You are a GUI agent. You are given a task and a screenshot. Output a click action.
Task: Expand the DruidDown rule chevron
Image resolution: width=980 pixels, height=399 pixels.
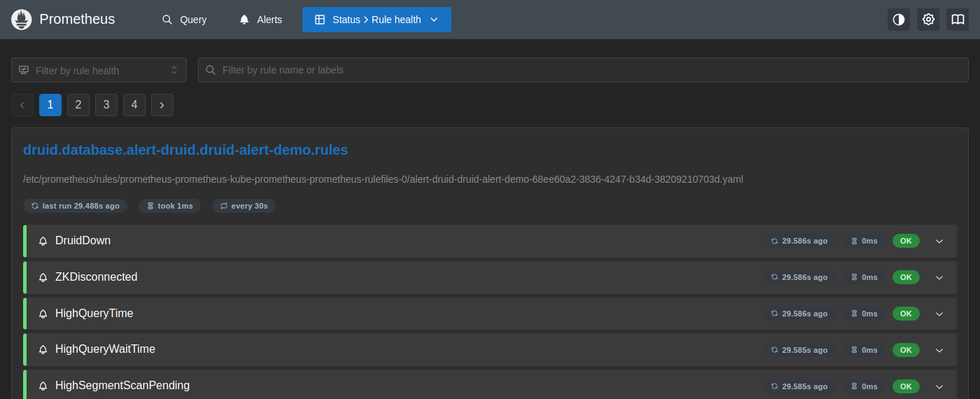pos(939,241)
